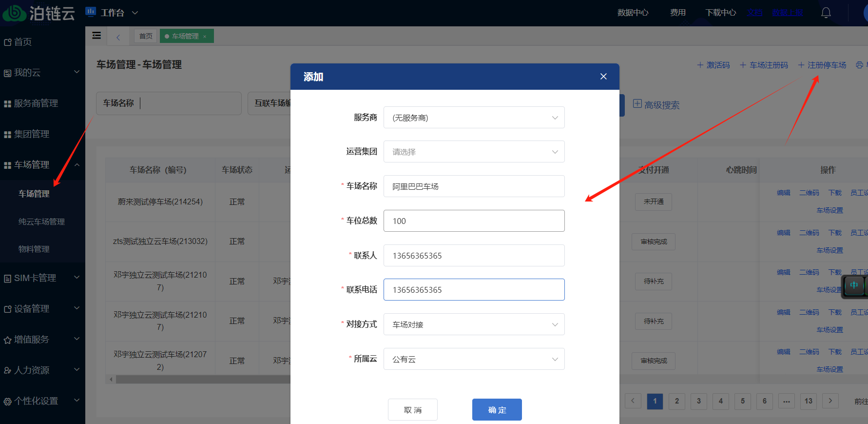
Task: Click the 人力资源 people icon
Action: coord(7,371)
